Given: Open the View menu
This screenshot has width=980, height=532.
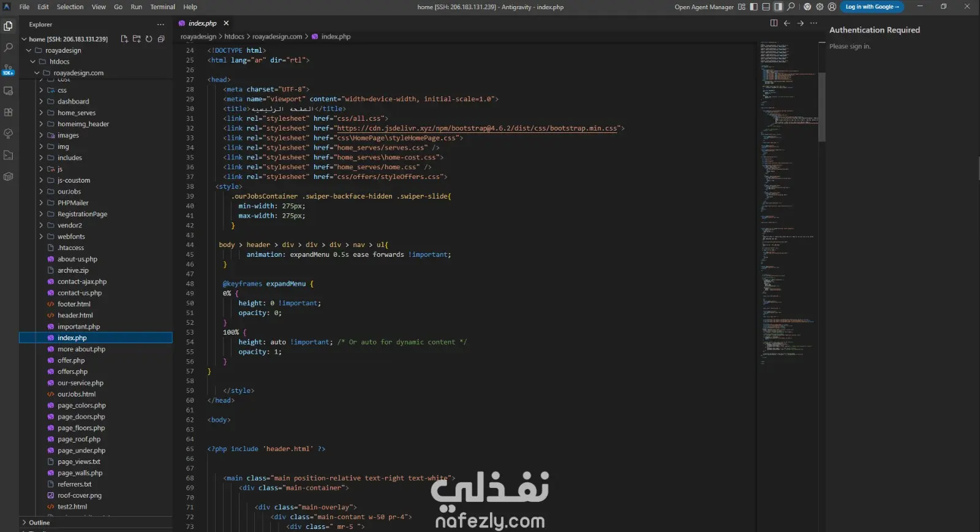Looking at the screenshot, I should (x=99, y=7).
